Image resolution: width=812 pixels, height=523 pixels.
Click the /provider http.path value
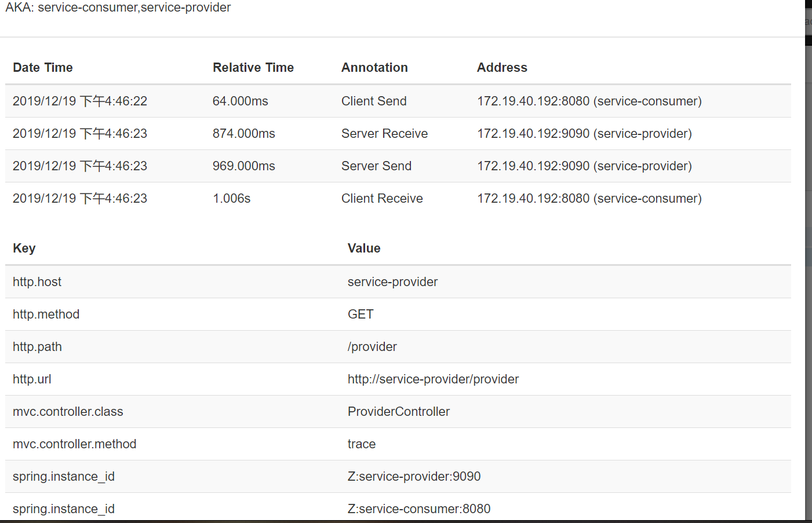coord(372,347)
